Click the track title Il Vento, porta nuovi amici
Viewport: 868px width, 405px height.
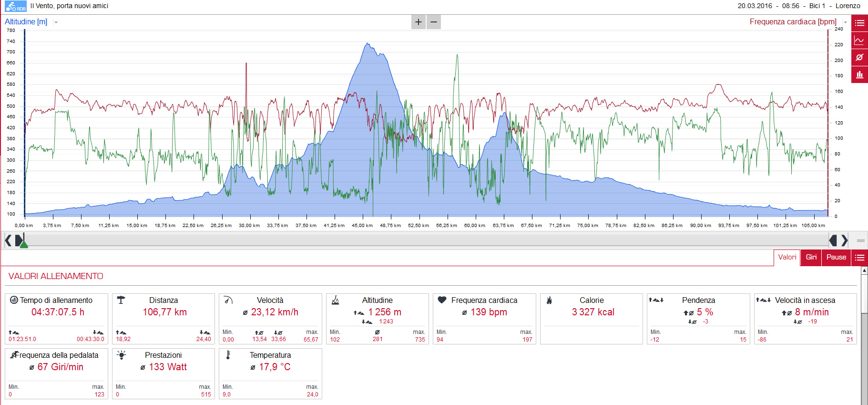(x=69, y=6)
